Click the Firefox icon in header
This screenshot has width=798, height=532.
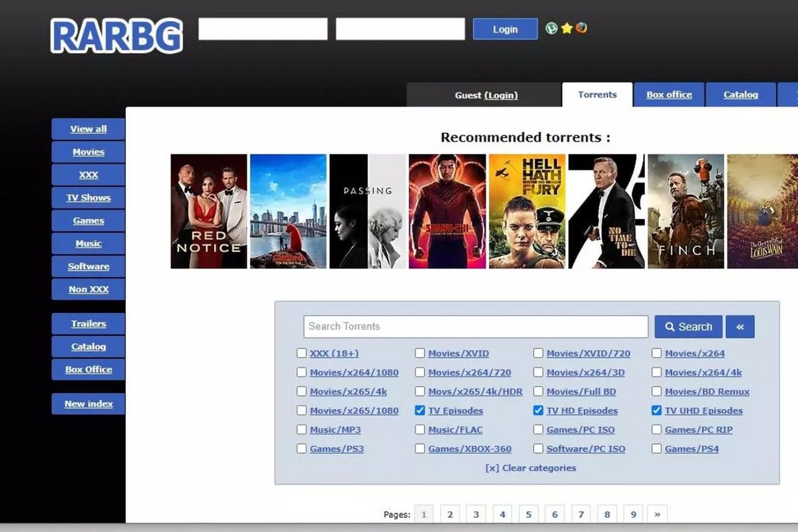(x=582, y=28)
